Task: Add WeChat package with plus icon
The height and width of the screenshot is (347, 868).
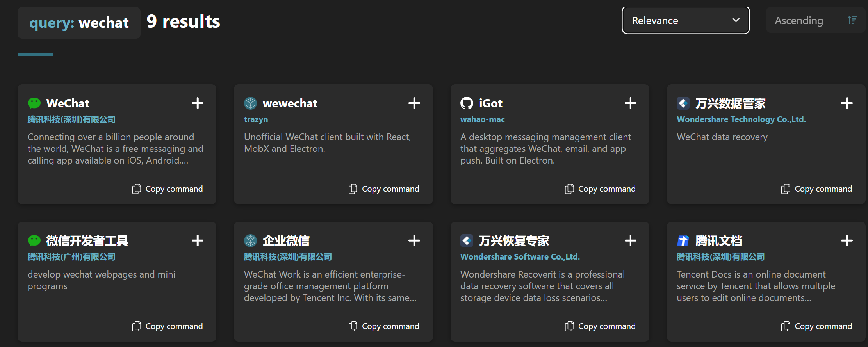Action: pyautogui.click(x=198, y=103)
